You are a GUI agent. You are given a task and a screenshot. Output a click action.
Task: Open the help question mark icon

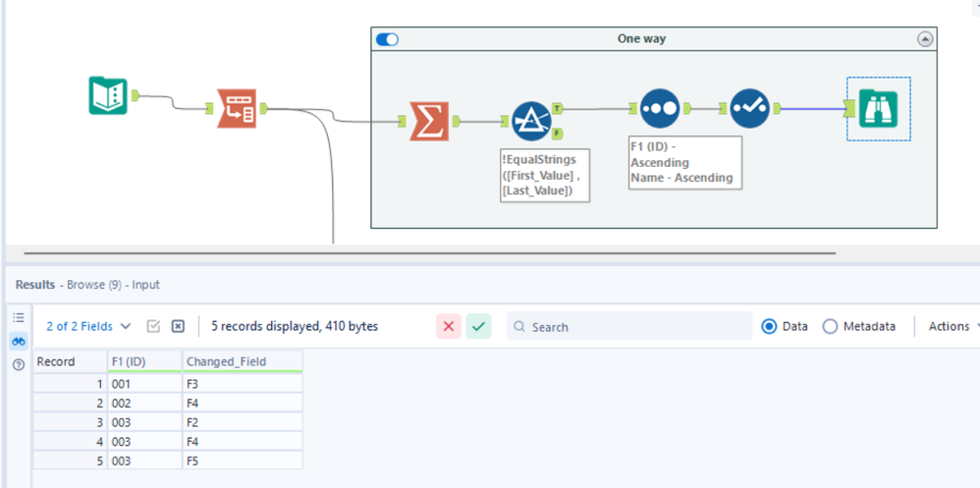19,365
